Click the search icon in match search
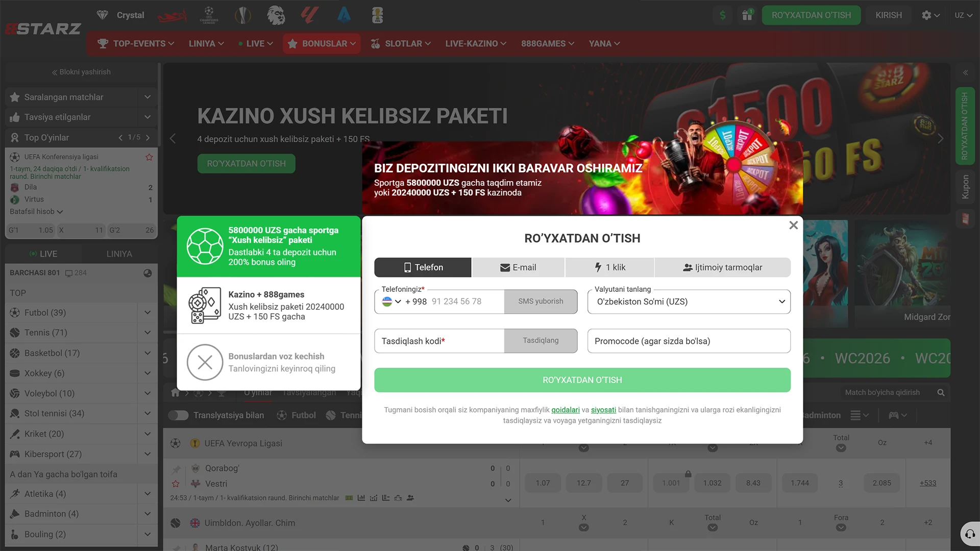The height and width of the screenshot is (551, 980). (941, 392)
